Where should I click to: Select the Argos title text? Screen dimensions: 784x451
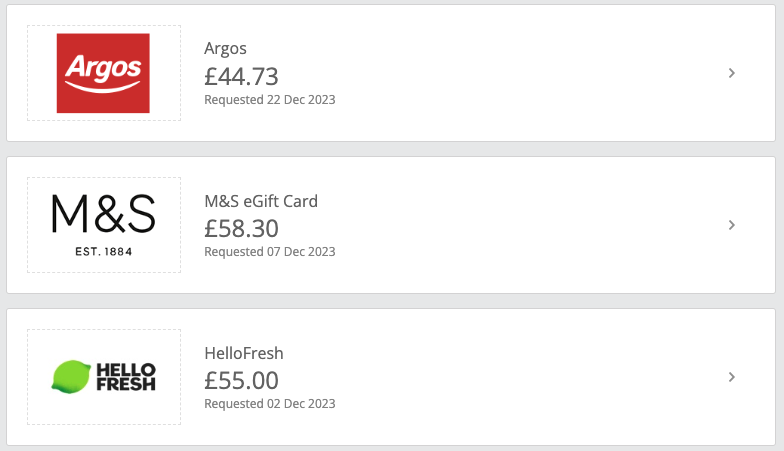(226, 49)
